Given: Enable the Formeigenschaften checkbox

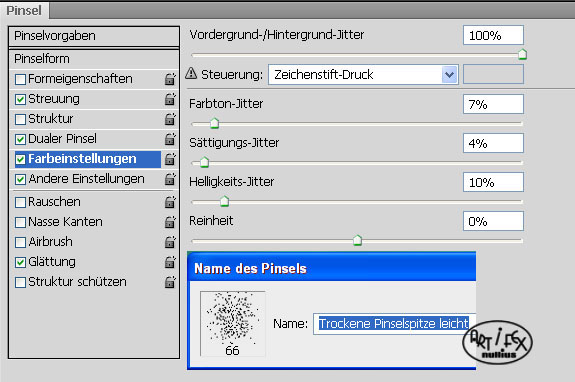Looking at the screenshot, I should pyautogui.click(x=21, y=79).
